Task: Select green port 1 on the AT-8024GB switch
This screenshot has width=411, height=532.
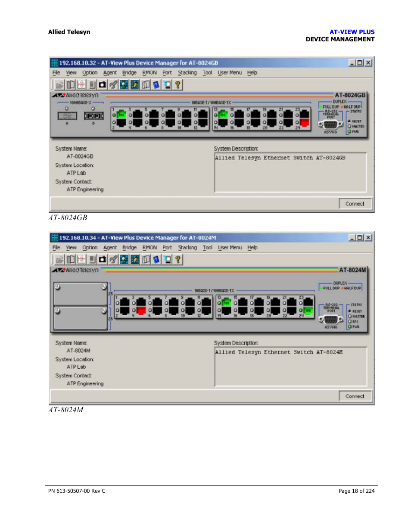Action: point(121,115)
